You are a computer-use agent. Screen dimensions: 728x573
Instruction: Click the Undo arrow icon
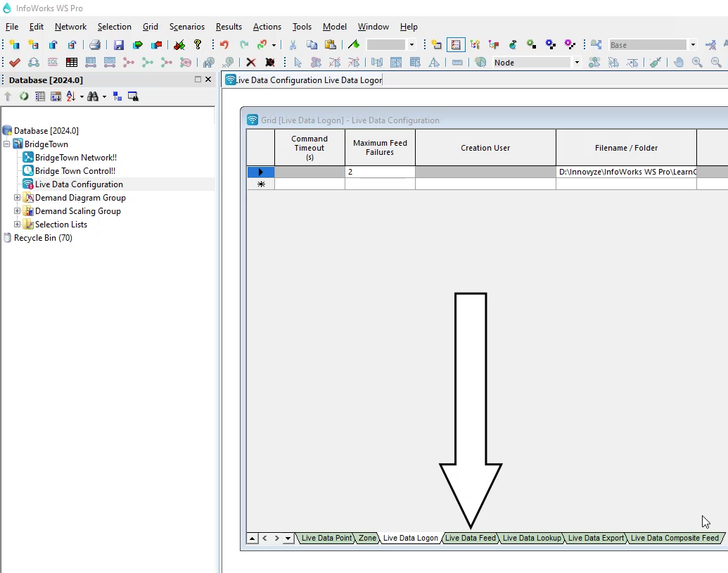click(223, 44)
